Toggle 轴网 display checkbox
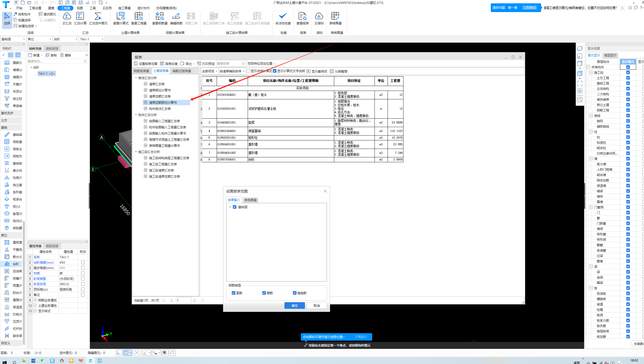This screenshot has height=364, width=644. point(628,121)
